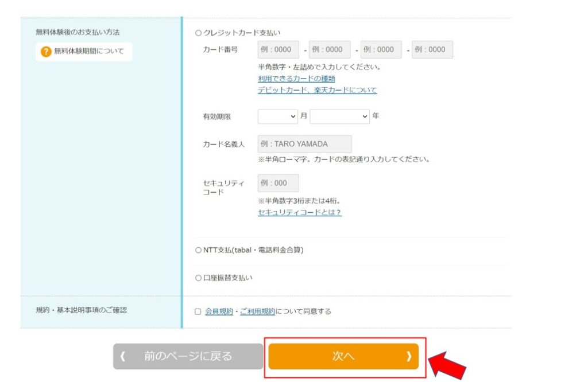The height and width of the screenshot is (382, 588).
Task: Open セキュリティコードとは？ help link
Action: (300, 212)
